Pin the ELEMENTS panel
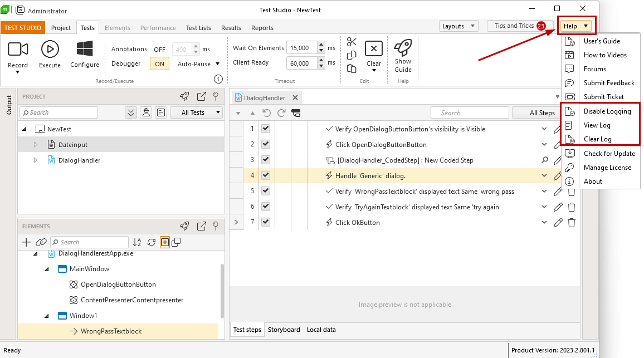Image resolution: width=644 pixels, height=358 pixels. [x=216, y=226]
